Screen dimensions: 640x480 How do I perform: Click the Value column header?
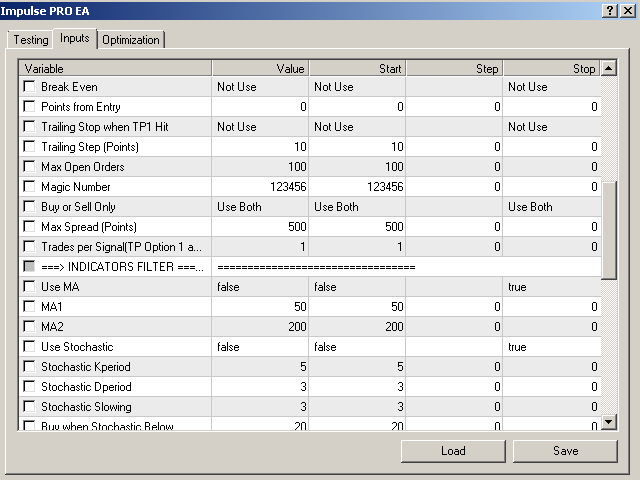[260, 69]
